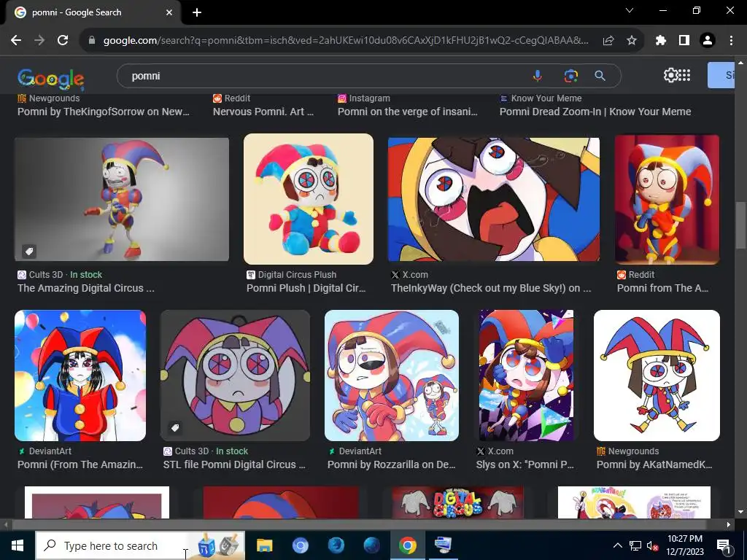Bookmark this page with the star icon
The width and height of the screenshot is (747, 560).
pos(632,41)
